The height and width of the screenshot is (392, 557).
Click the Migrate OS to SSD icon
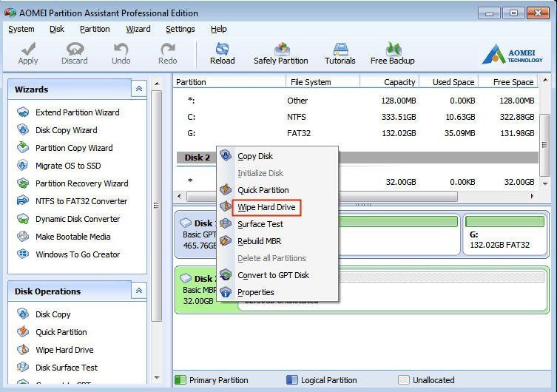coord(23,166)
